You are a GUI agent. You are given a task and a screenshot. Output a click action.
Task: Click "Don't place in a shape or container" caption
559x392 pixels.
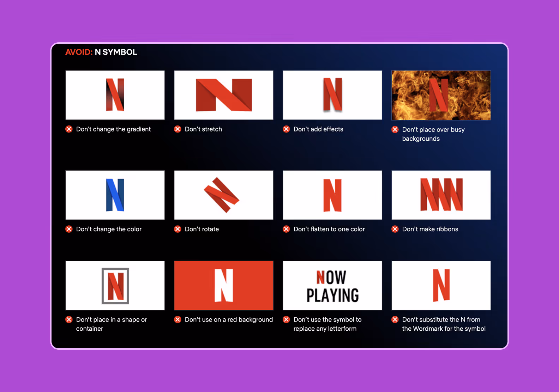point(112,324)
